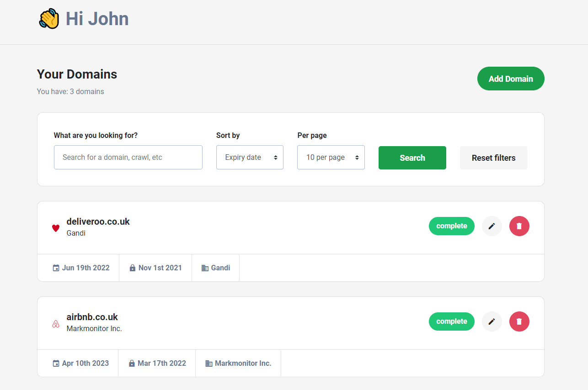Click the domain search input field

128,157
